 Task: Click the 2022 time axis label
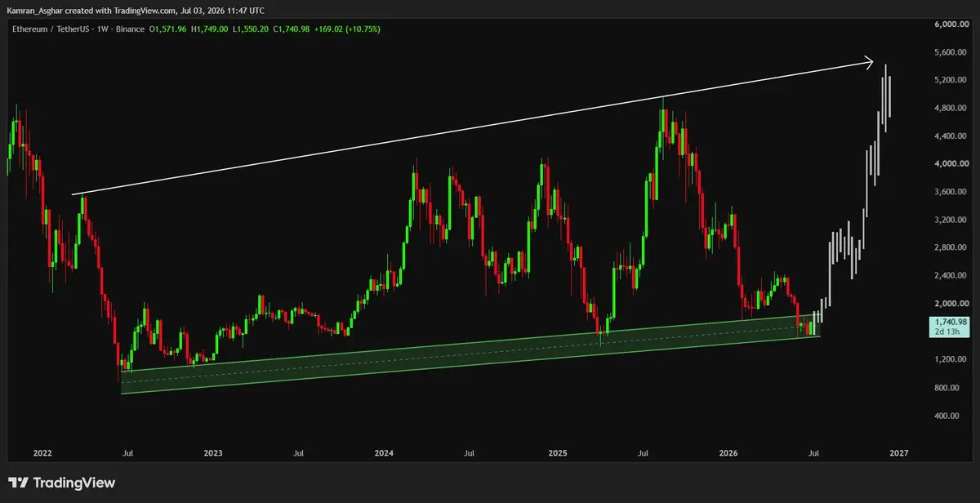pos(42,452)
